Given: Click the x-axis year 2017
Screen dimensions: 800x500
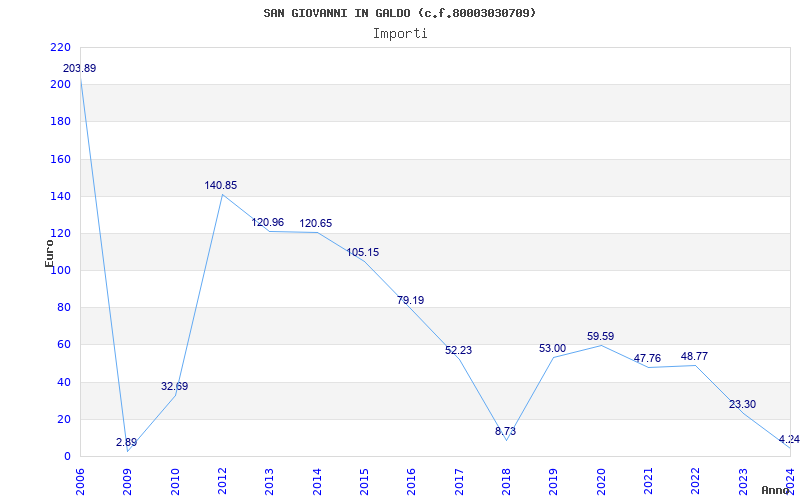Looking at the screenshot, I should click(x=459, y=481).
